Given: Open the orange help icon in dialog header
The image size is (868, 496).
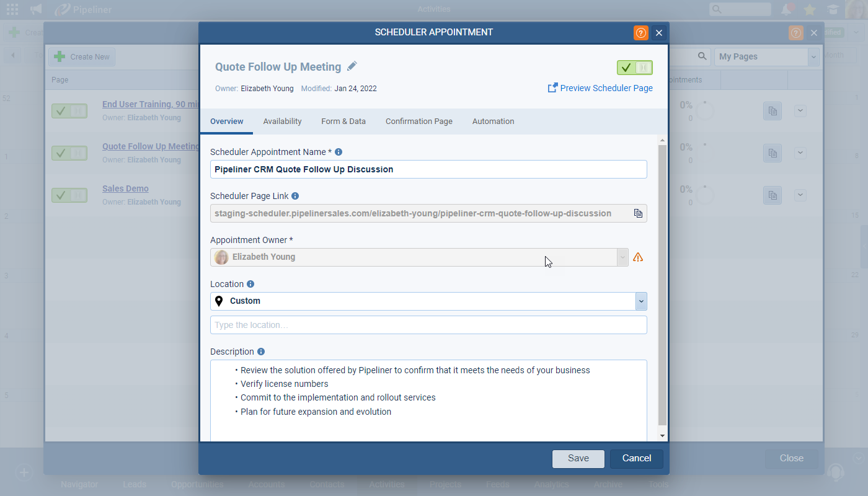Looking at the screenshot, I should (x=640, y=33).
